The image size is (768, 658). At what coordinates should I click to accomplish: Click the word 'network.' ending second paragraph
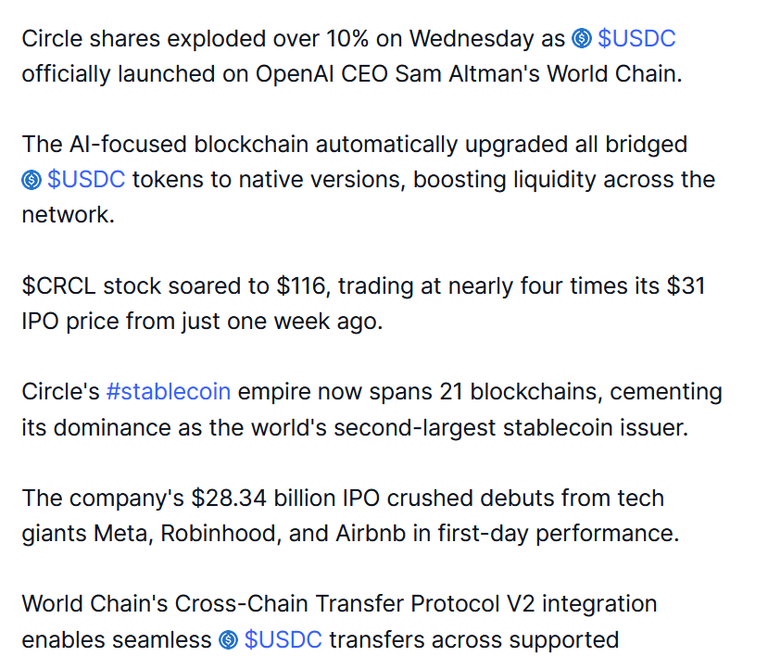click(68, 215)
